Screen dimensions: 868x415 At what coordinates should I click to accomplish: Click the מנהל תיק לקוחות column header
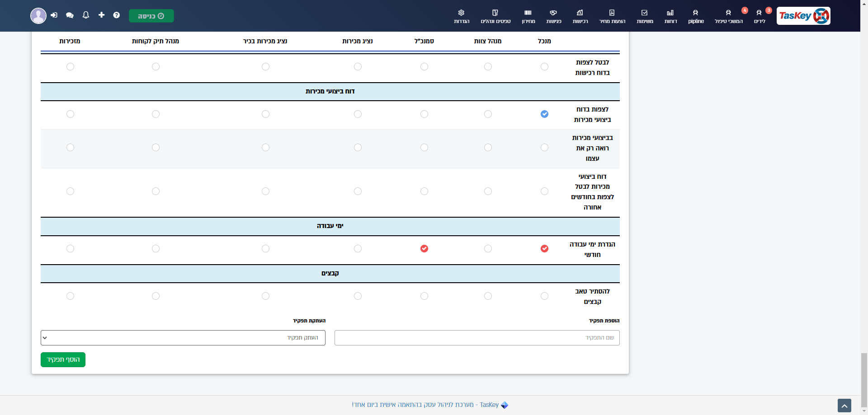click(x=156, y=41)
